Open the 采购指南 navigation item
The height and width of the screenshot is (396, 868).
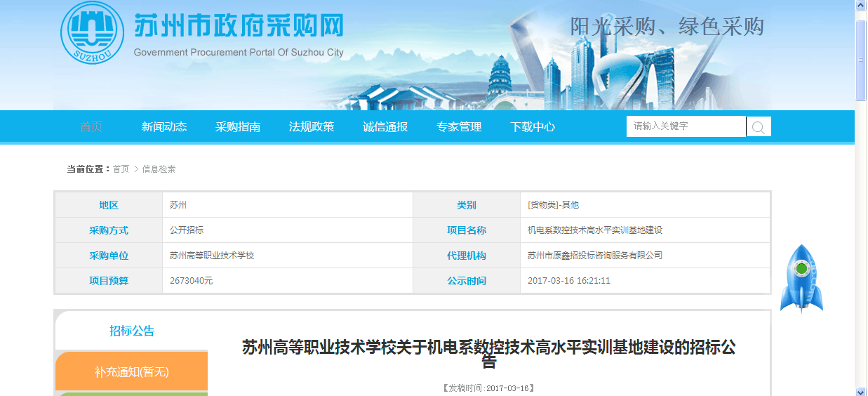[238, 127]
